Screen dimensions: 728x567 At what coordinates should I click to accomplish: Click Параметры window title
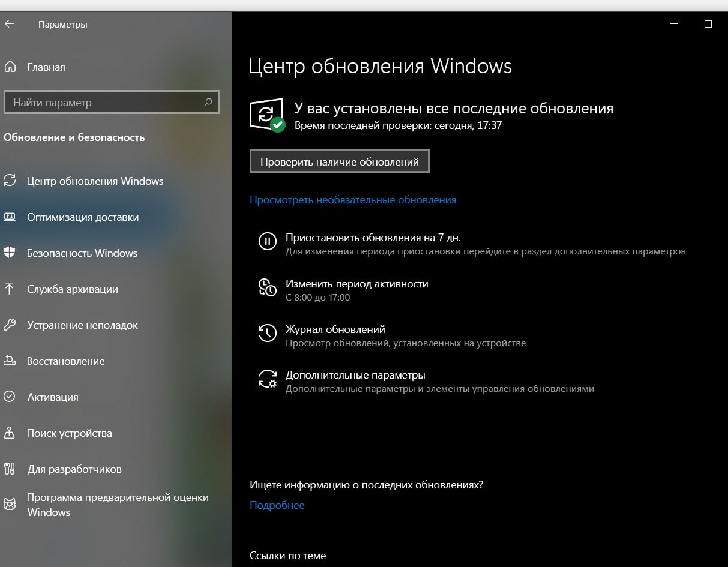coord(63,24)
